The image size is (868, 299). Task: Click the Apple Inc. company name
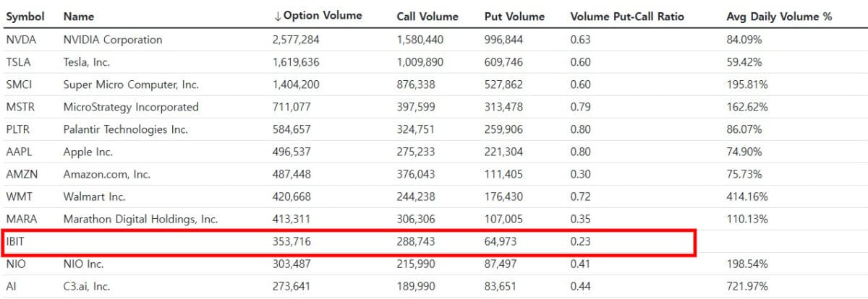click(x=88, y=152)
